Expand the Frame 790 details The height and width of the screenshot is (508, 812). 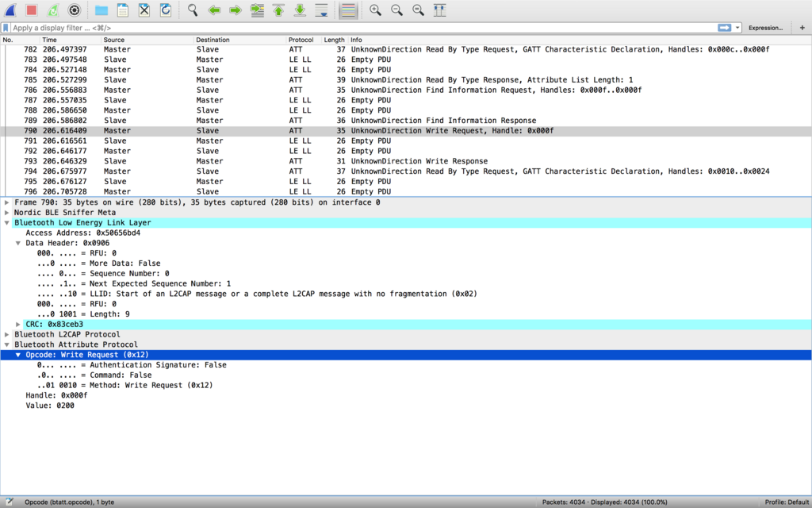point(6,202)
